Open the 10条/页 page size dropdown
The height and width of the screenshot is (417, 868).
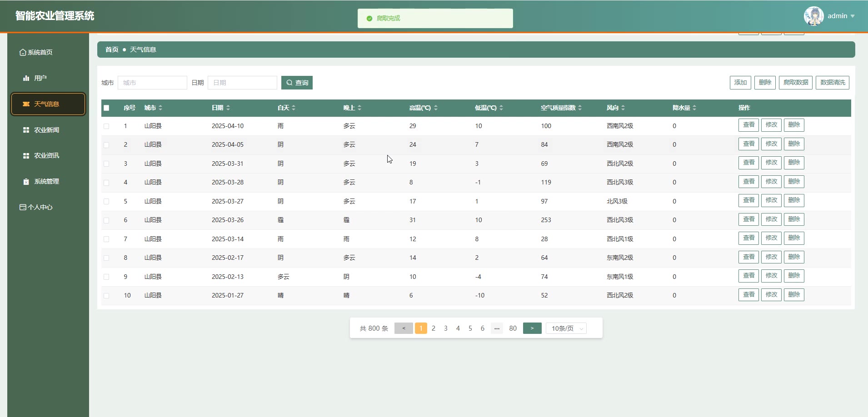(566, 328)
